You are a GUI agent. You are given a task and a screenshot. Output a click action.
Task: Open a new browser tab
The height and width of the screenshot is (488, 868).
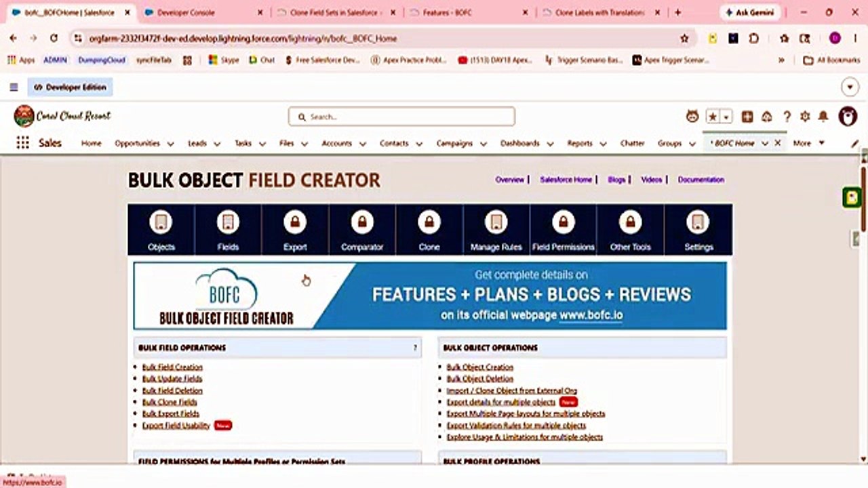click(677, 12)
